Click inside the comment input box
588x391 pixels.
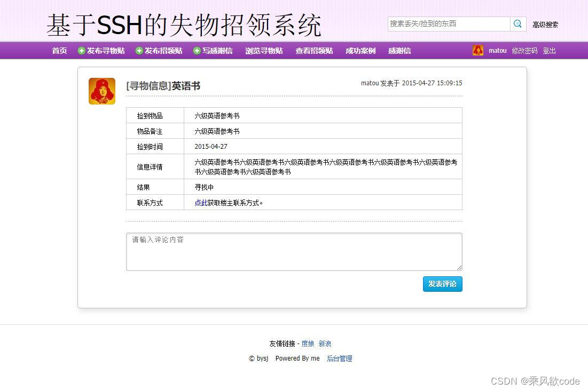[294, 250]
